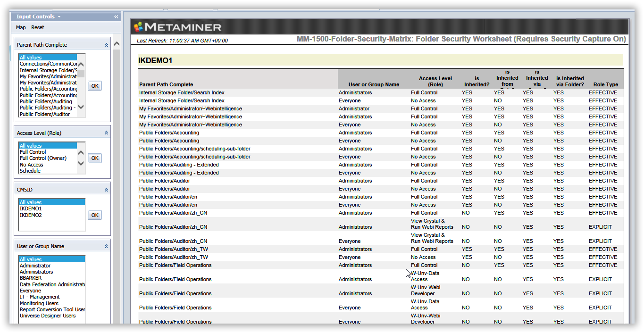644x333 pixels.
Task: Select 'IT - Management' in the user list
Action: point(52,297)
